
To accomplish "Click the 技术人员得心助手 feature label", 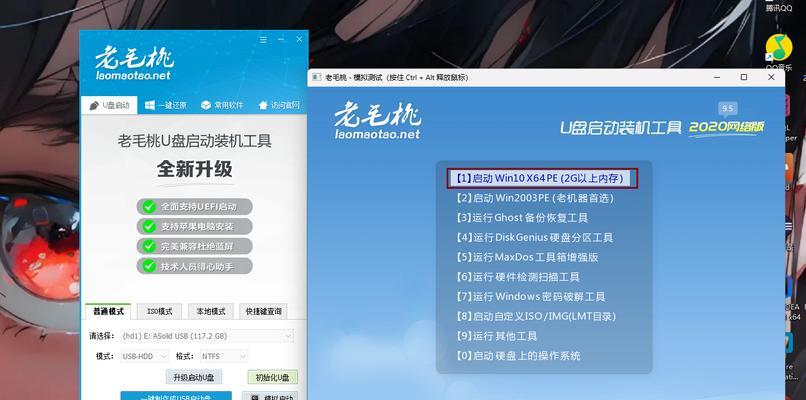I will click(194, 266).
